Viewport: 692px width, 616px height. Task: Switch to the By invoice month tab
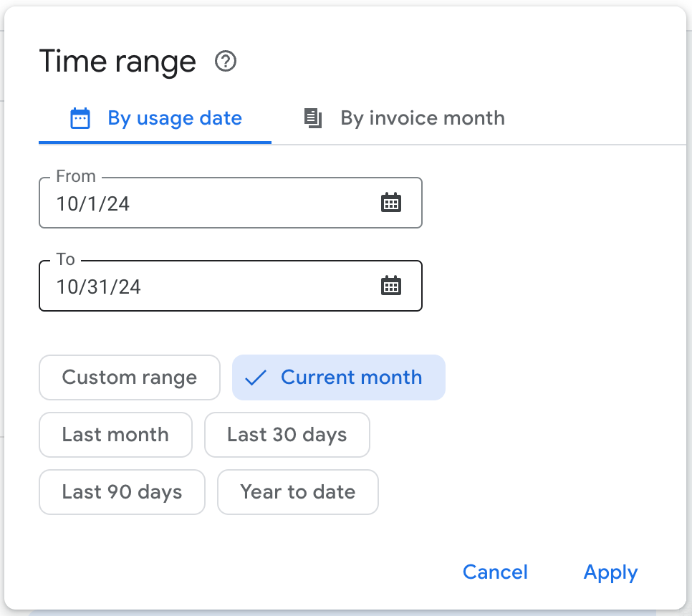click(421, 118)
